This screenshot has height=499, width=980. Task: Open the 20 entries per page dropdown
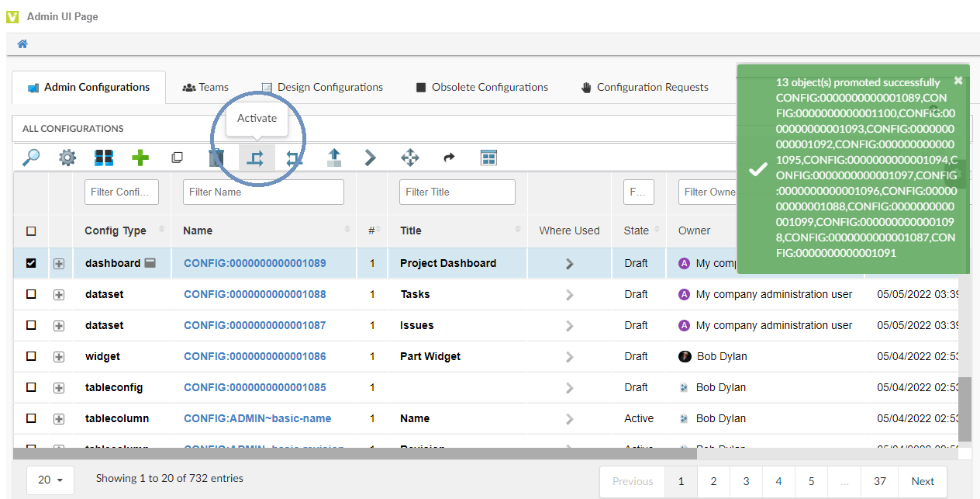point(50,480)
